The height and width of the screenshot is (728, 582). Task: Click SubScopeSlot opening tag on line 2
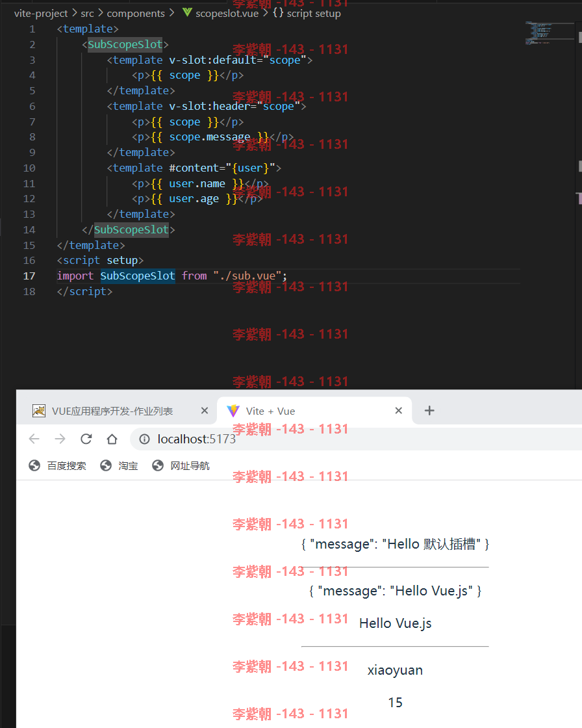point(125,45)
